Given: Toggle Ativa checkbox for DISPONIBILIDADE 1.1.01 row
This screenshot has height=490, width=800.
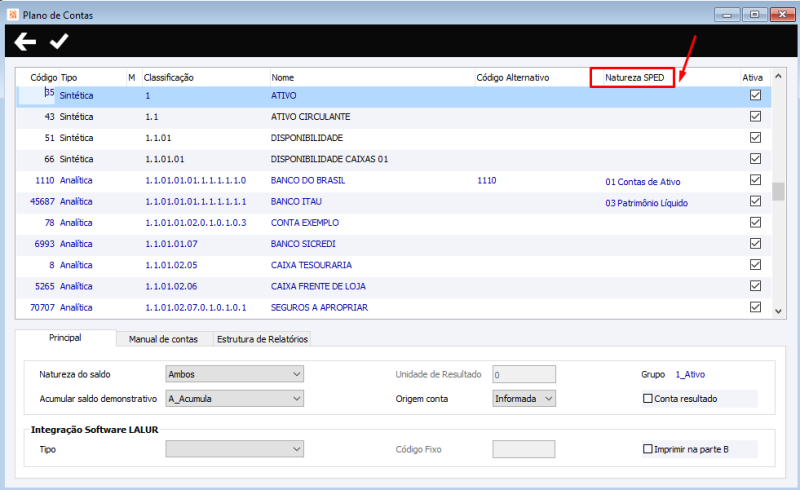Looking at the screenshot, I should pos(755,137).
